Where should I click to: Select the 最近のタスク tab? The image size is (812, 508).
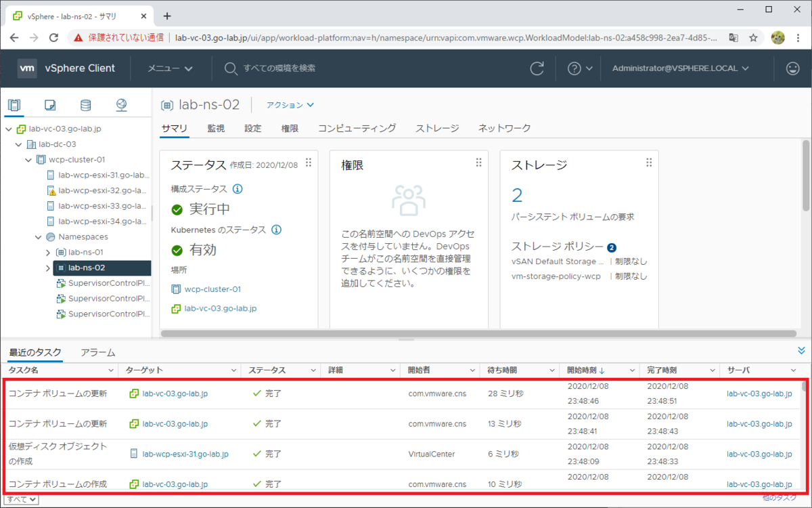pos(35,352)
